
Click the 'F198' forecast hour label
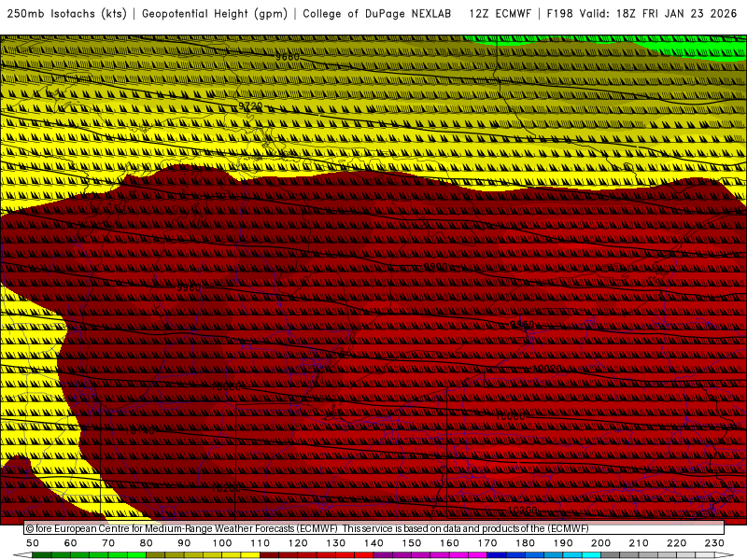click(x=559, y=14)
